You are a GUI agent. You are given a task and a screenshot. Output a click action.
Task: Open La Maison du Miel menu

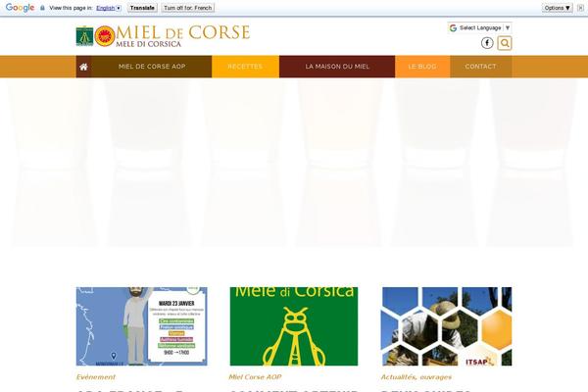[337, 67]
